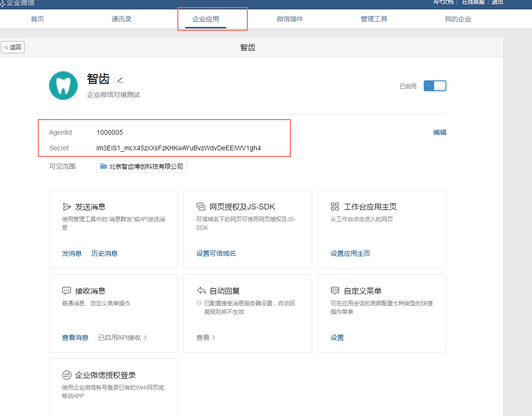Click the Secret key value
The height and width of the screenshot is (416, 532).
[178, 148]
